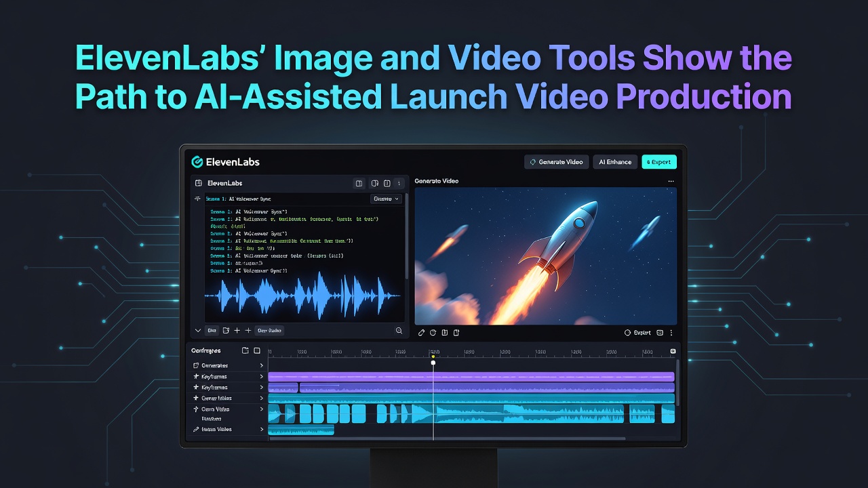
Task: Open the dropdown right of the Scene 1 heading
Action: (x=387, y=199)
